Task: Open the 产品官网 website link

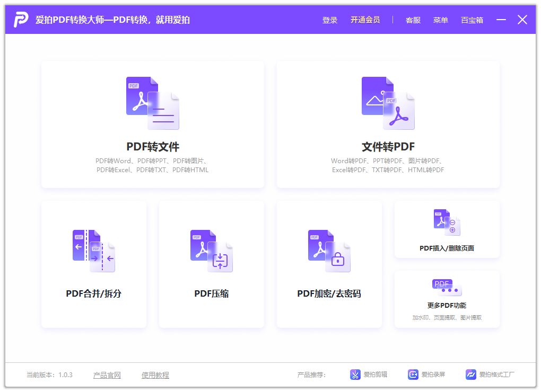Action: [107, 375]
